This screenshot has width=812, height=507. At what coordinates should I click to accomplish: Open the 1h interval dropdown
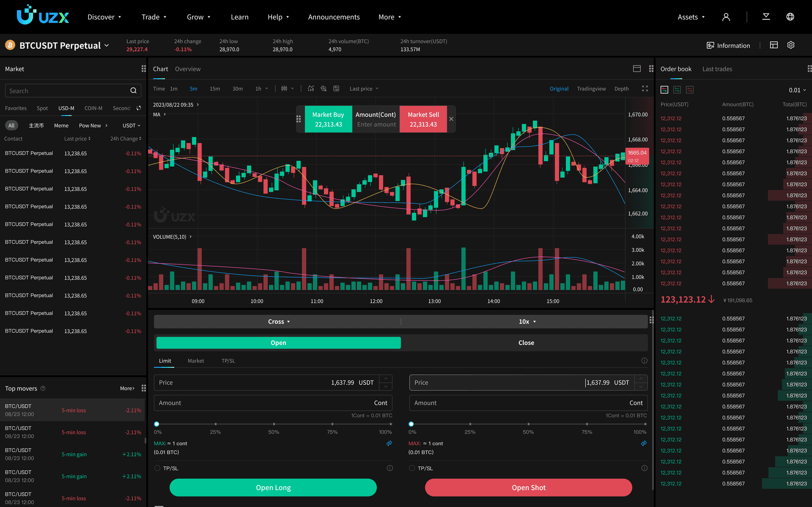261,88
